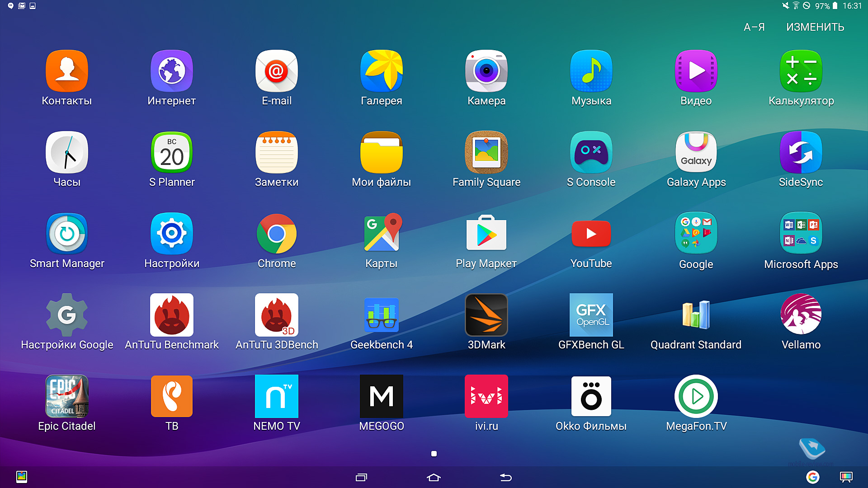Tap the clock showing 16:31
Screen dimensions: 868x488
coord(852,6)
